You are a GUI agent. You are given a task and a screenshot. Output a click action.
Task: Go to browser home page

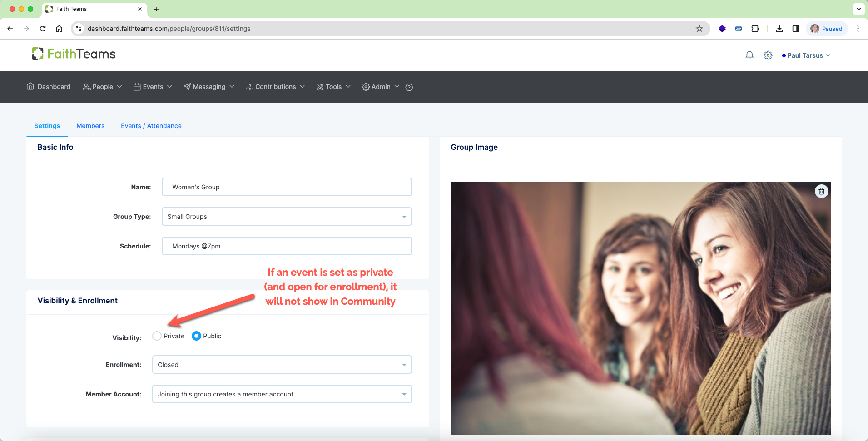59,29
